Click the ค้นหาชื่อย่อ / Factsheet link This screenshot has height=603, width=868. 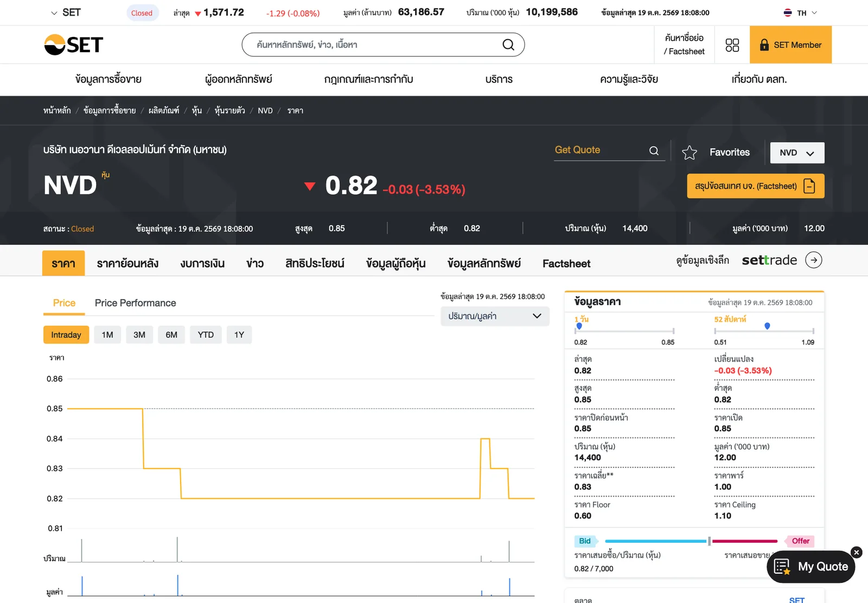684,45
